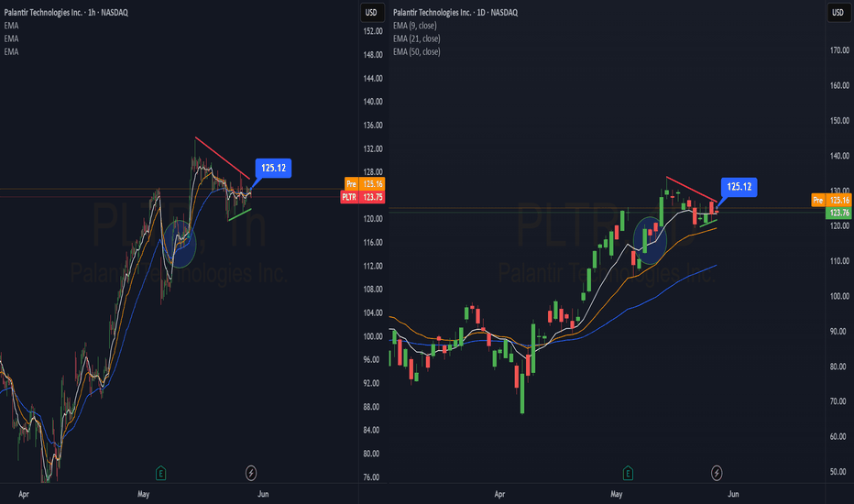
Task: Click orange Pre 125.16 label on left axis
Action: [x=365, y=184]
